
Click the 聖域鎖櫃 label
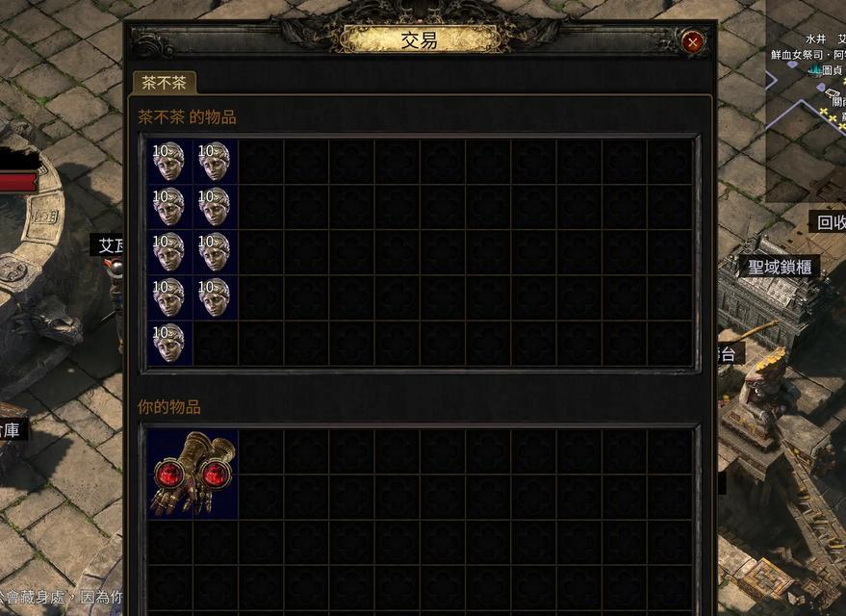[x=779, y=267]
